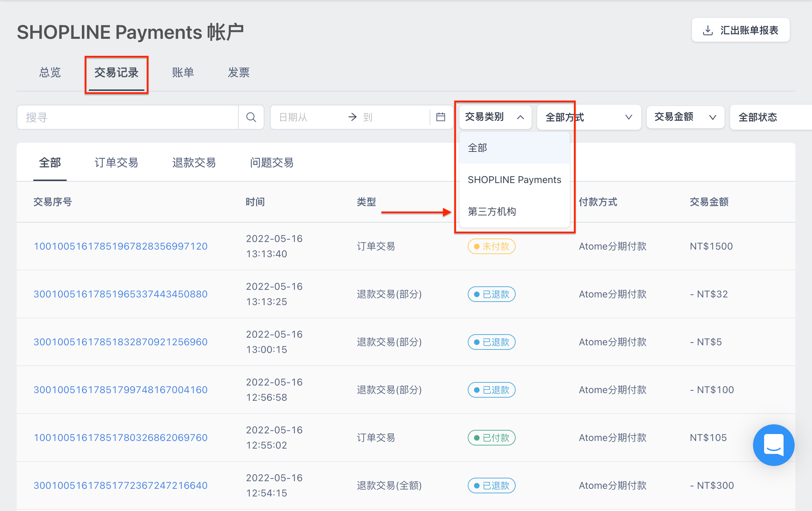The image size is (812, 511).
Task: Open transaction 3001005161785177236724721​6640
Action: pyautogui.click(x=120, y=485)
